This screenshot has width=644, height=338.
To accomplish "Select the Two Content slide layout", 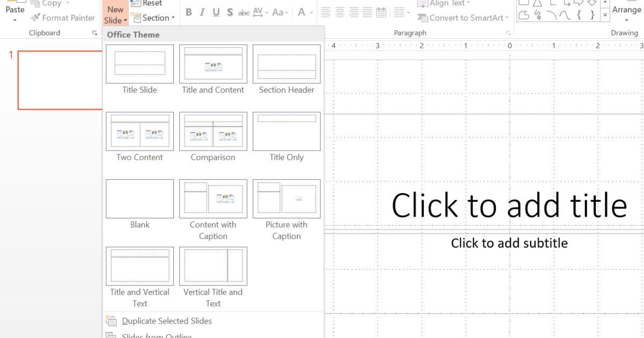I will (x=140, y=131).
